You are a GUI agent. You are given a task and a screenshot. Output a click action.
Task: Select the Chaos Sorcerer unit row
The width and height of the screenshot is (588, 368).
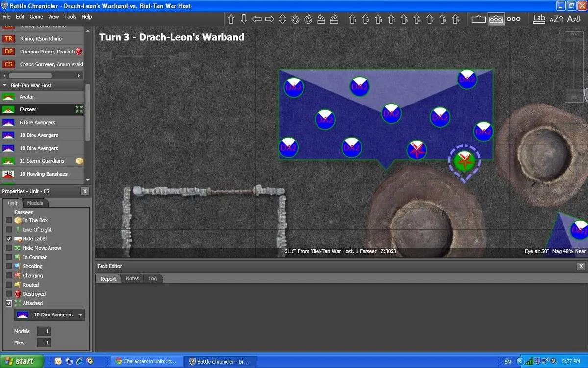43,64
